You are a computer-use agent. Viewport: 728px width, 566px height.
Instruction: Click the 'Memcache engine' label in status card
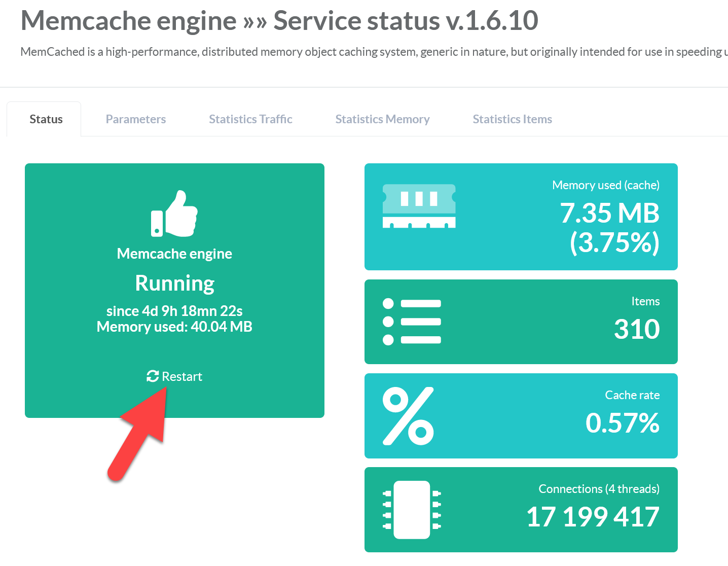(174, 254)
